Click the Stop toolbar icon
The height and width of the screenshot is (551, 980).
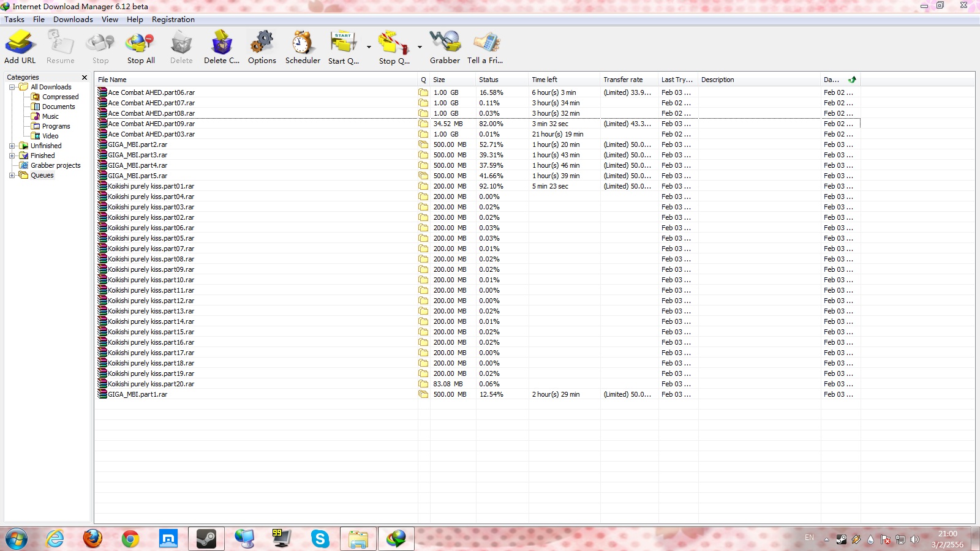coord(100,47)
